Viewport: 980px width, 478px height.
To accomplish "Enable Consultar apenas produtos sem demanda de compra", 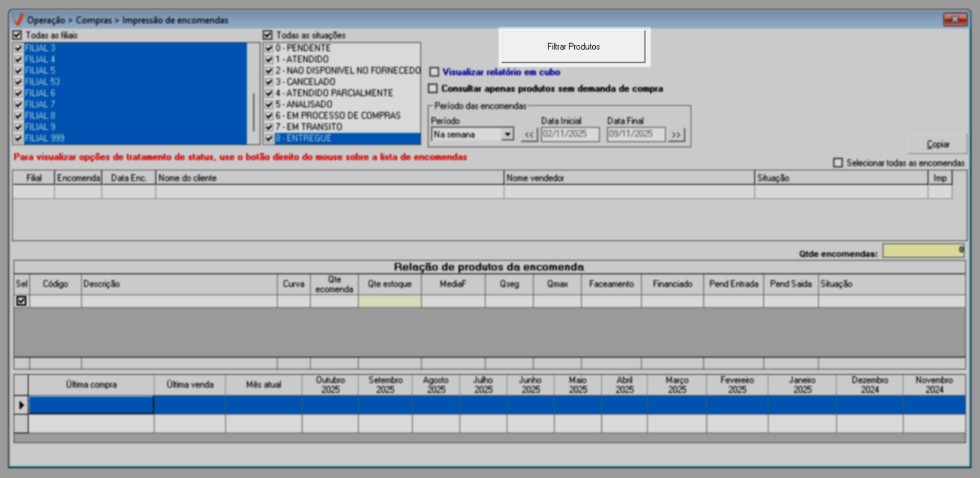I will (433, 88).
